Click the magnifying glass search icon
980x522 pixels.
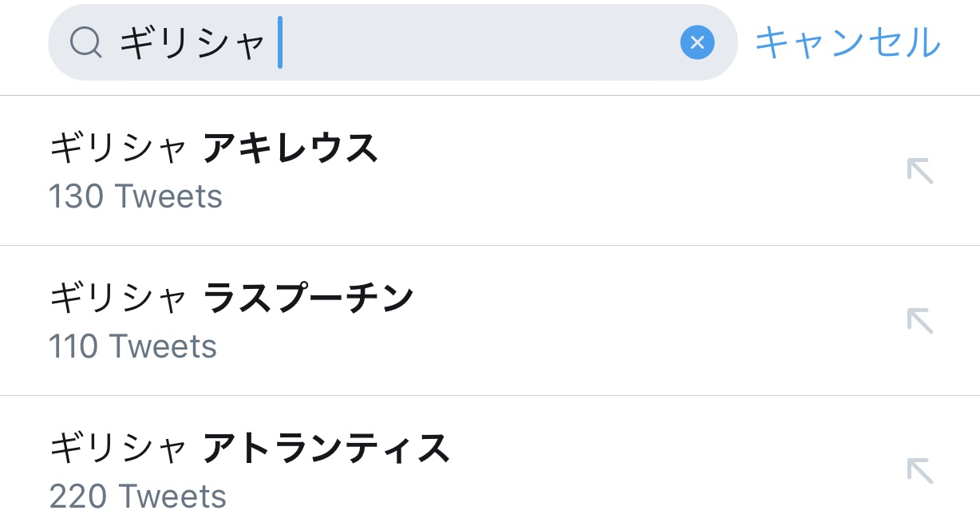click(86, 42)
